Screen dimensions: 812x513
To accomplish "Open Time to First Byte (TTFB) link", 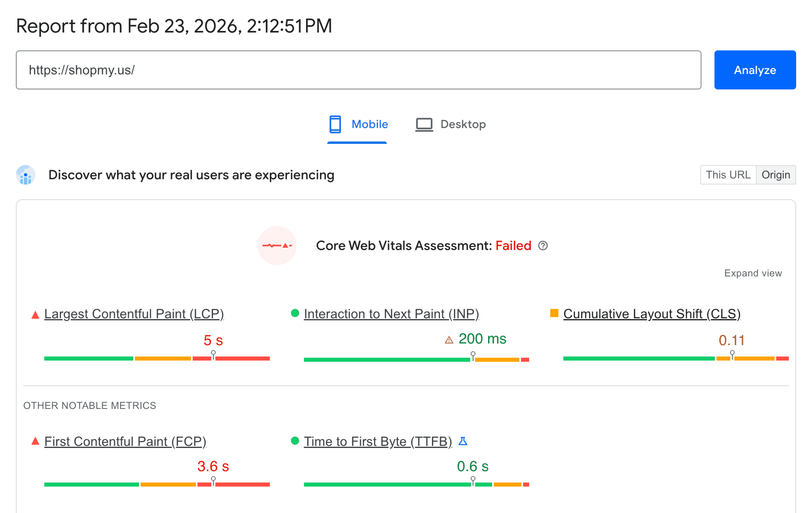I will pyautogui.click(x=377, y=441).
